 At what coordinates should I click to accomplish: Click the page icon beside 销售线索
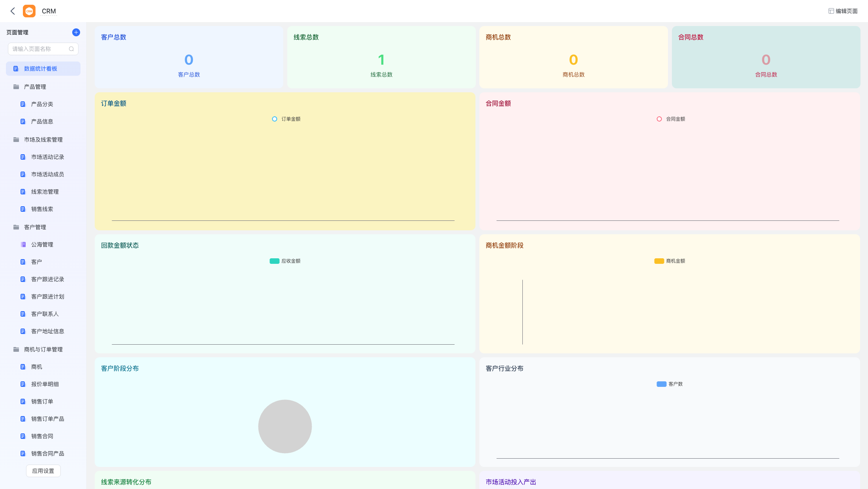23,209
